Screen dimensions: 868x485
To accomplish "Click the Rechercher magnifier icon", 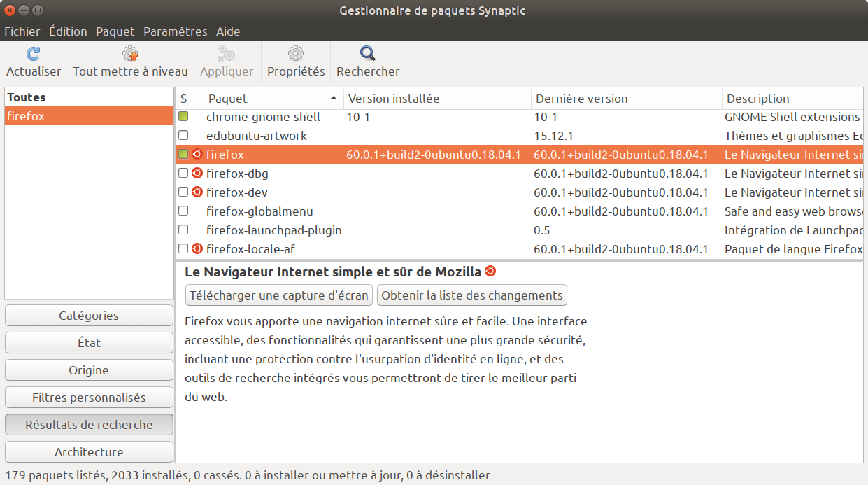I will coord(368,54).
